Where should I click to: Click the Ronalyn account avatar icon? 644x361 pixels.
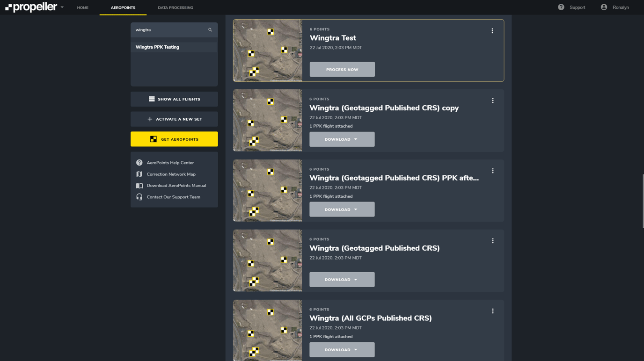604,7
